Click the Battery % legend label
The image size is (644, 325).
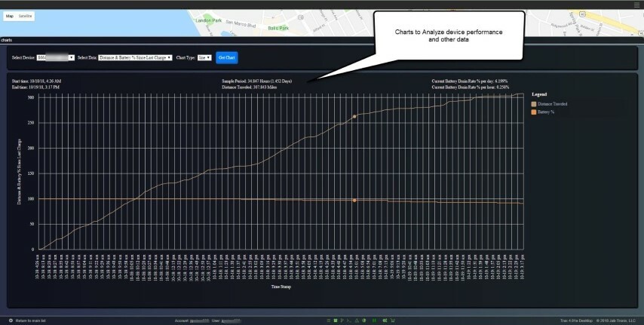(546, 112)
